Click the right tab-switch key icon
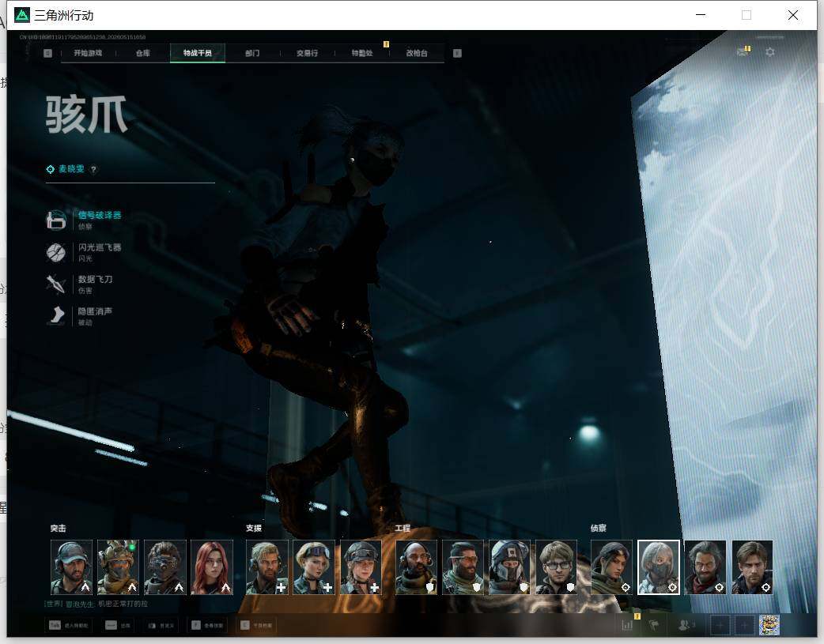Image resolution: width=824 pixels, height=644 pixels. pyautogui.click(x=457, y=53)
